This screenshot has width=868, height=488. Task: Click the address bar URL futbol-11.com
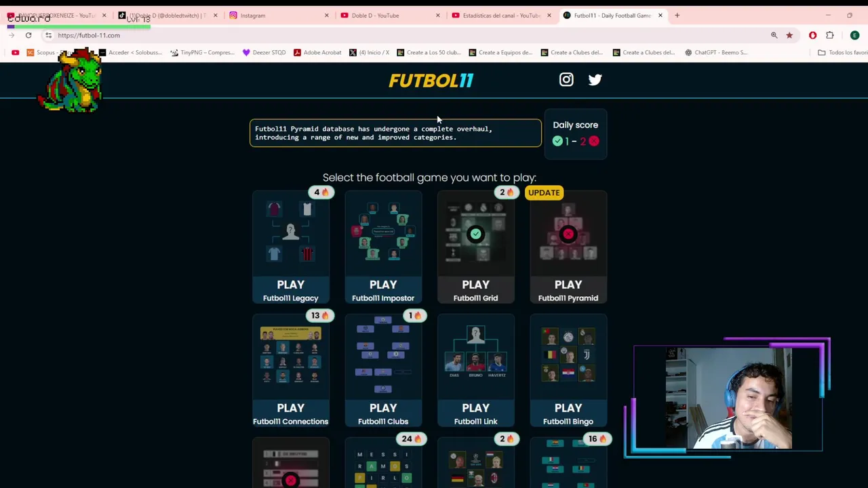(x=89, y=35)
